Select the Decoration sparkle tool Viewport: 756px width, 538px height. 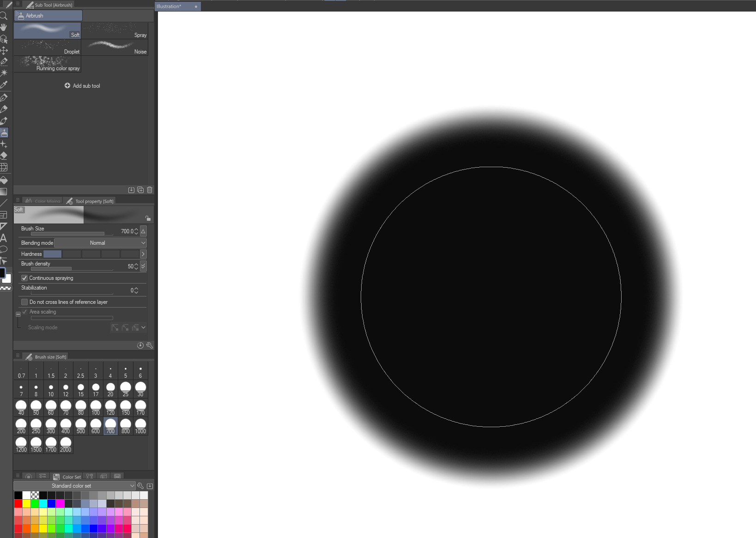point(4,144)
